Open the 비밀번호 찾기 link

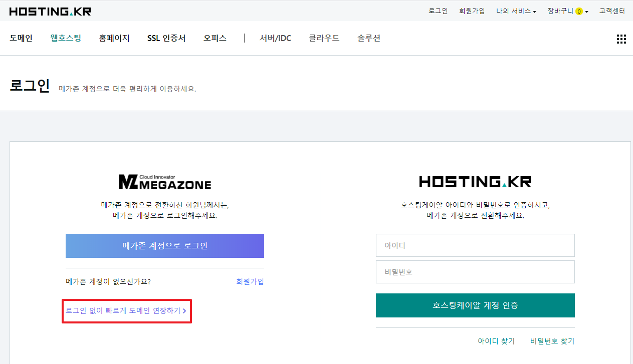552,341
